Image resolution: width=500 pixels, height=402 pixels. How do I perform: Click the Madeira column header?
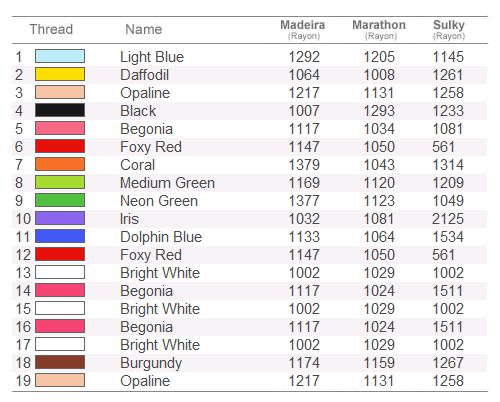(303, 29)
